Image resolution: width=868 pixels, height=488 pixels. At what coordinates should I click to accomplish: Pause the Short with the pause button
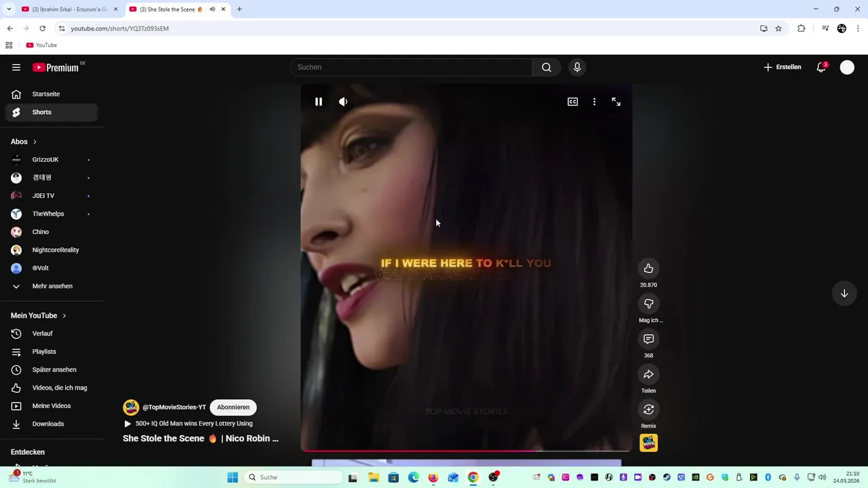tap(319, 102)
